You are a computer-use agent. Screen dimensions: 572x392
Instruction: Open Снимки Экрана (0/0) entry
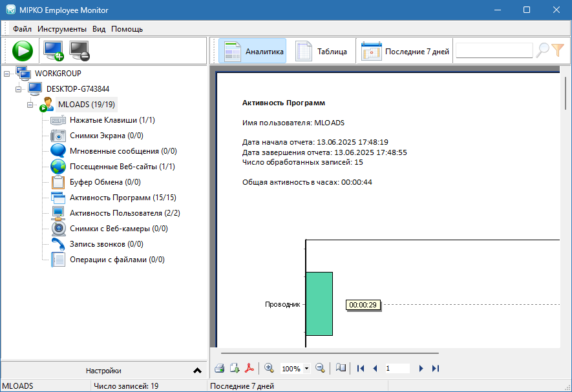click(x=107, y=136)
